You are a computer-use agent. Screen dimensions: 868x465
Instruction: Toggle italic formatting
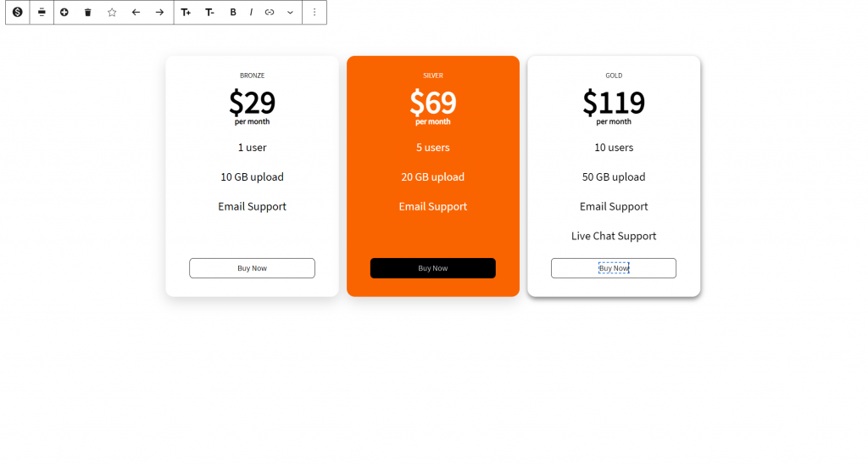coord(251,12)
